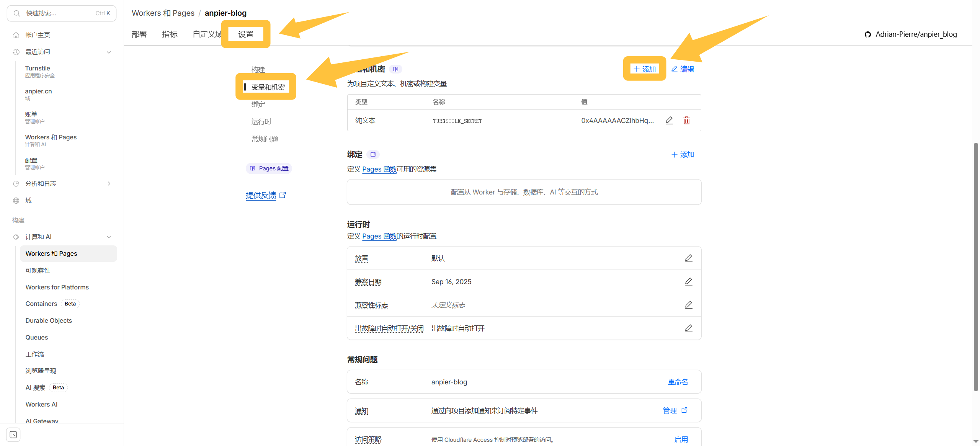Open 浏览器呈现 in sidebar

point(41,371)
